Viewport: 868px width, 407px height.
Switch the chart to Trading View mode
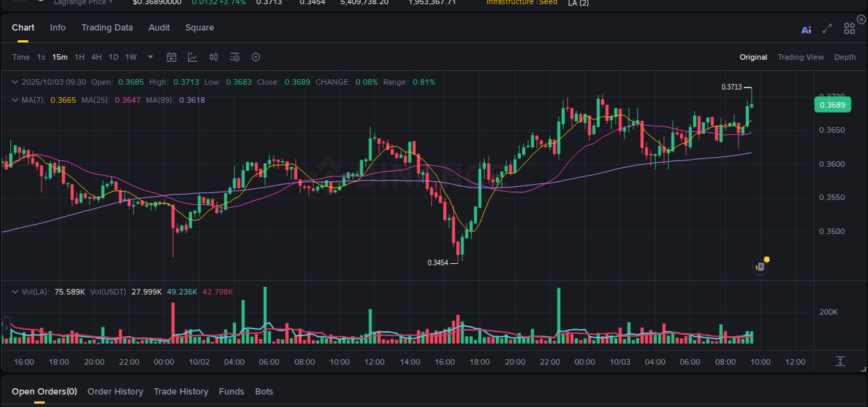[801, 57]
